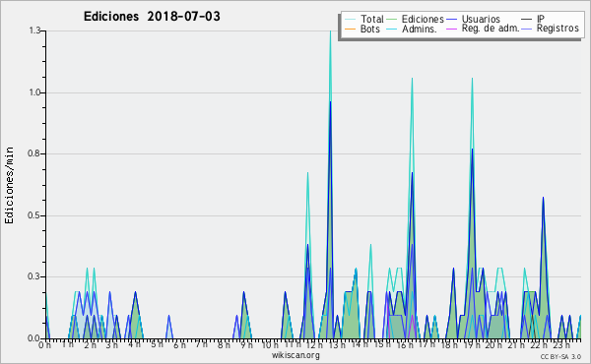Click the magenta Reg. de adm. line swatch

(452, 29)
